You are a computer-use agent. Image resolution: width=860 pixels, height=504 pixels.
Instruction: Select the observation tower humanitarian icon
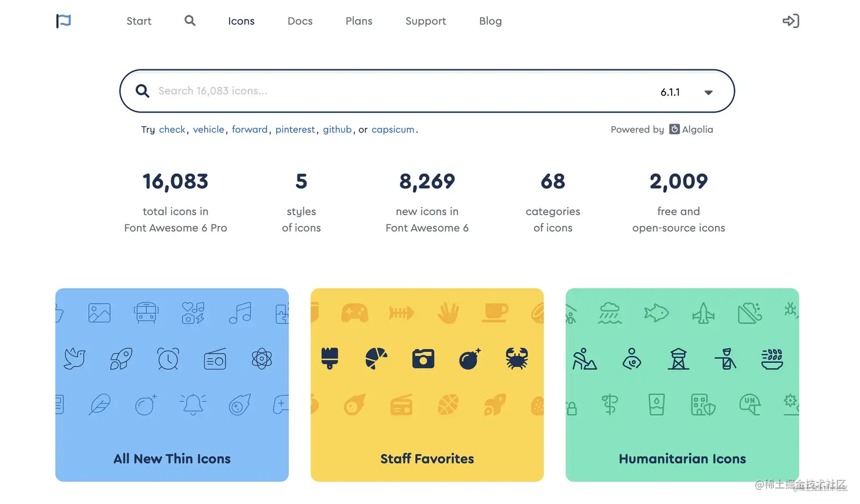pyautogui.click(x=679, y=359)
